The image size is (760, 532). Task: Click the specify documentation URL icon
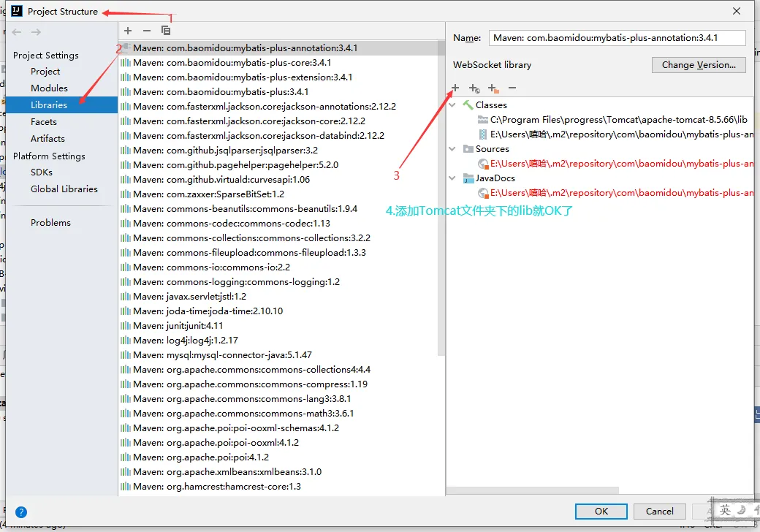474,88
